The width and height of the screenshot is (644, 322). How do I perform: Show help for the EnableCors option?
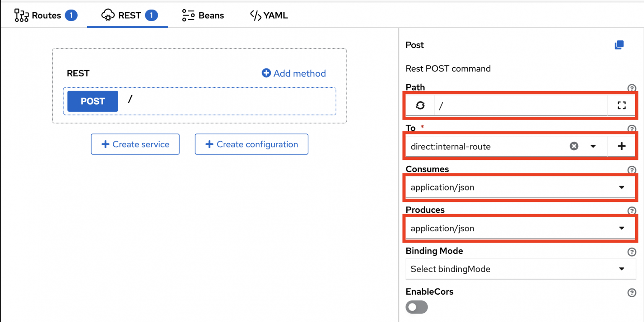[631, 293]
